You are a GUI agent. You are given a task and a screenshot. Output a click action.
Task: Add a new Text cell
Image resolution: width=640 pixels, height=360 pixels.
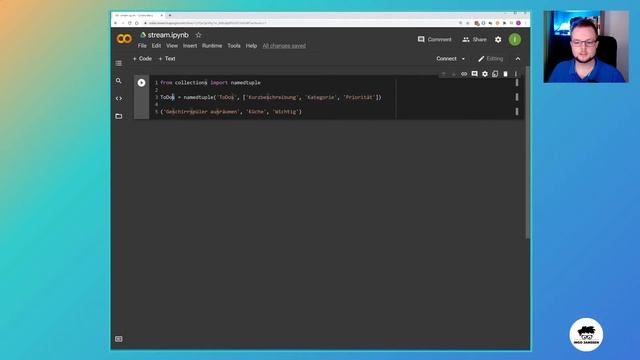[167, 59]
